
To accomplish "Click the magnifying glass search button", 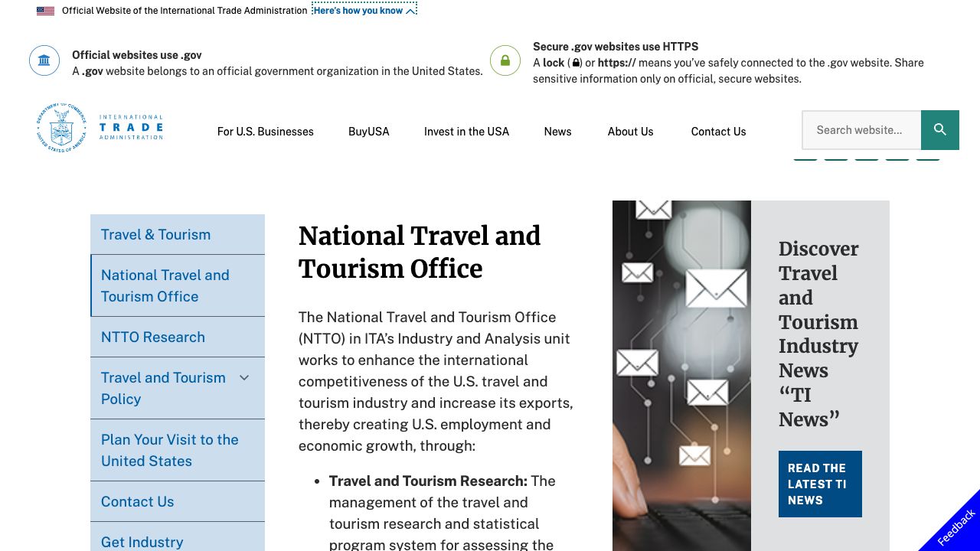I will point(939,130).
